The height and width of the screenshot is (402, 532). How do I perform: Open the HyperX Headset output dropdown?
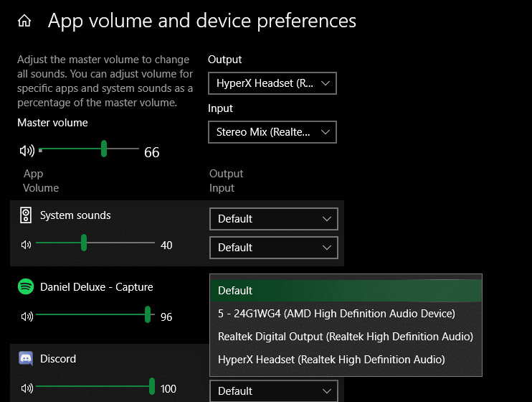pyautogui.click(x=272, y=83)
